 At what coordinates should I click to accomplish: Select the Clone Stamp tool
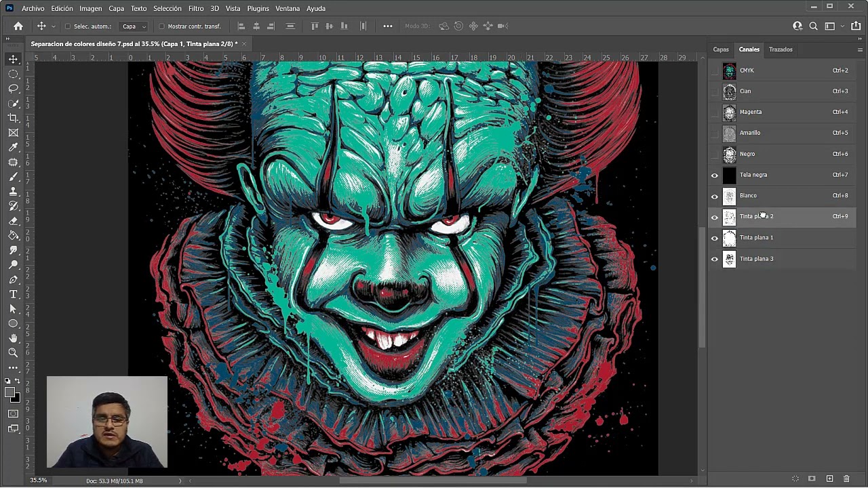[x=13, y=191]
